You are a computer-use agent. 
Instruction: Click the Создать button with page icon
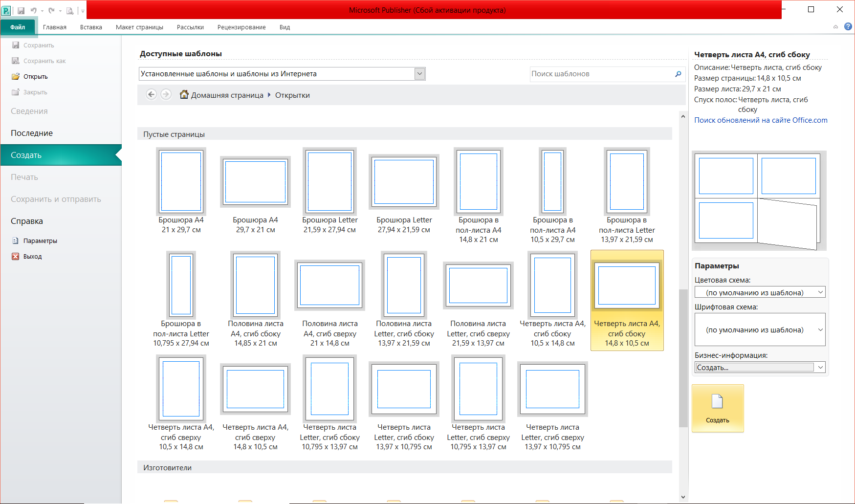(x=718, y=408)
